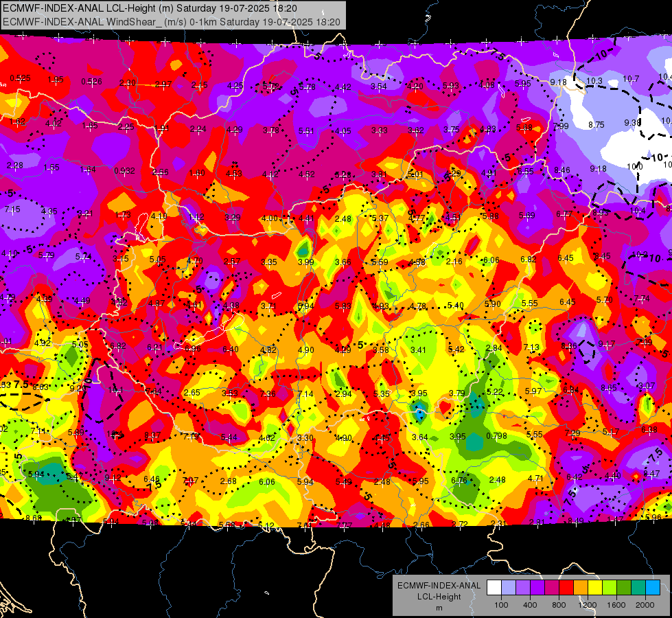This screenshot has height=618, width=672.
Task: Click the wind shear value 7.13
Action: [531, 347]
